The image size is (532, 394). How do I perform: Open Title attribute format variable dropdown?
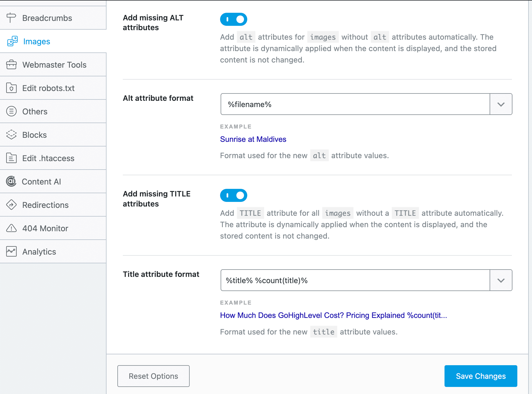501,280
